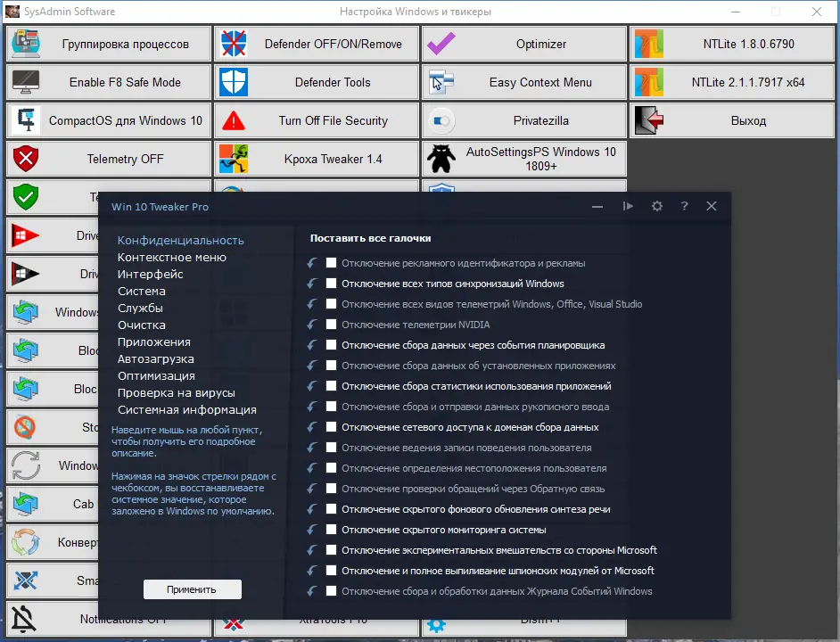Click Privatezilla toggle icon
Screen dimensions: 840x642
[441, 120]
